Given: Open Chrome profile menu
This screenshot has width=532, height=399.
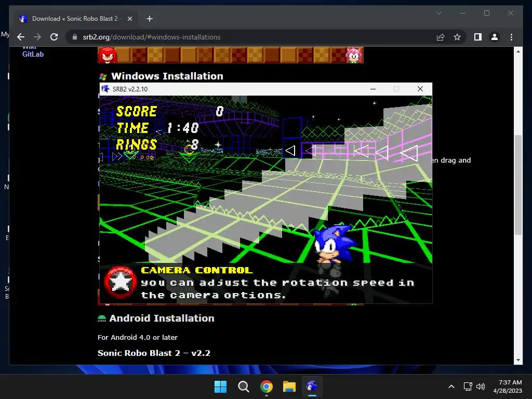Looking at the screenshot, I should click(495, 37).
